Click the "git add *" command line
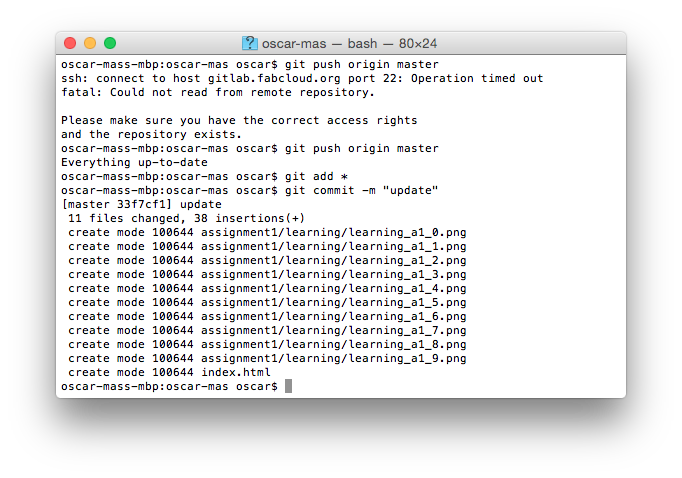 313,176
